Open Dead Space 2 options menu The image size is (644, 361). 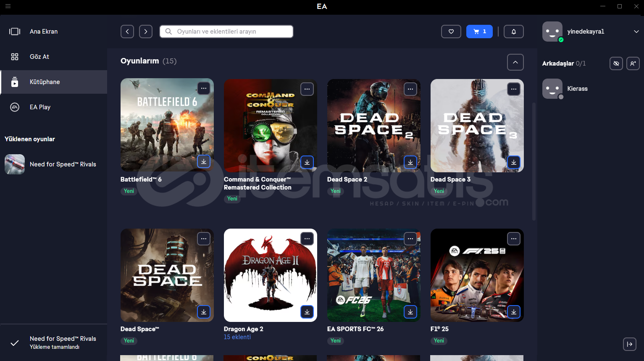pyautogui.click(x=410, y=89)
